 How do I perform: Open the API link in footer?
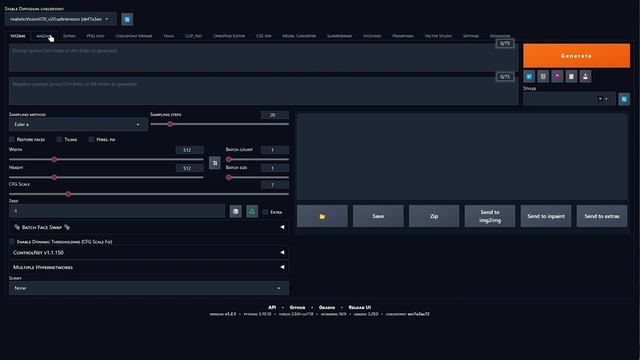click(272, 307)
